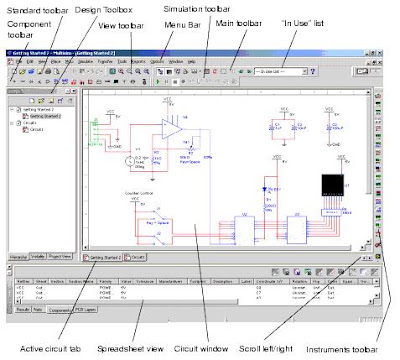400x360 pixels.
Task: Click the spreadsheet horizontal scrollbar
Action: [x=130, y=302]
